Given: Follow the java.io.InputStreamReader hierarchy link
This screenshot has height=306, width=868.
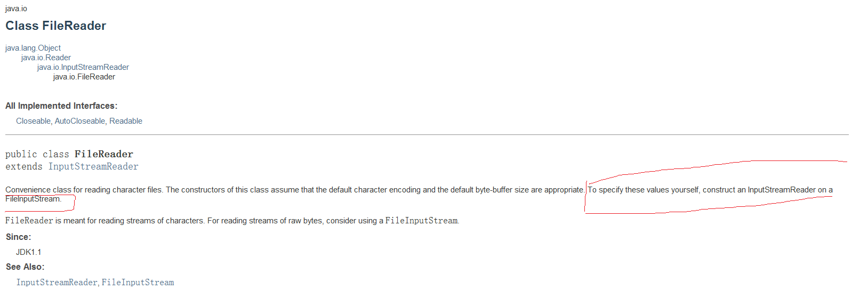Looking at the screenshot, I should 83,67.
